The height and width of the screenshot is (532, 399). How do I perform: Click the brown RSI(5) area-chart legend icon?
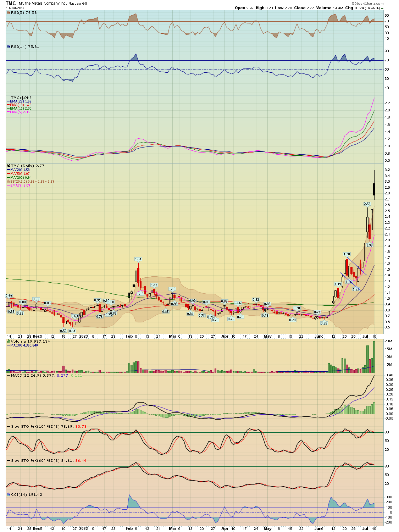point(9,12)
